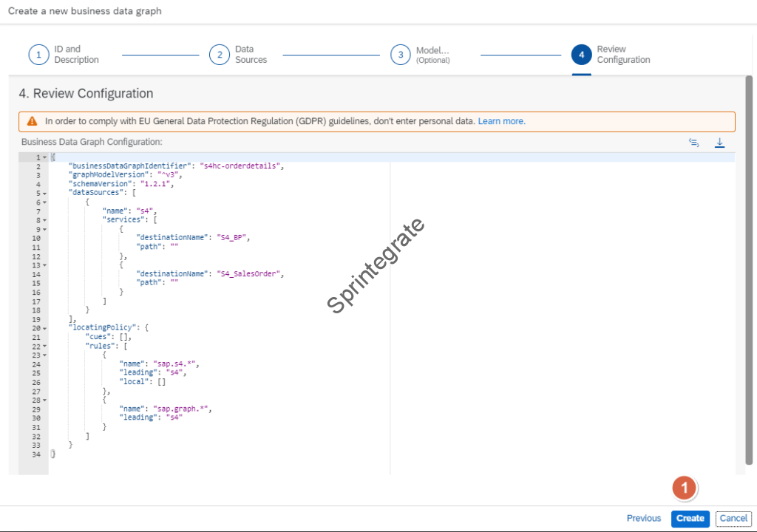Fold the services array at line 8
The width and height of the screenshot is (757, 532).
[x=45, y=220]
